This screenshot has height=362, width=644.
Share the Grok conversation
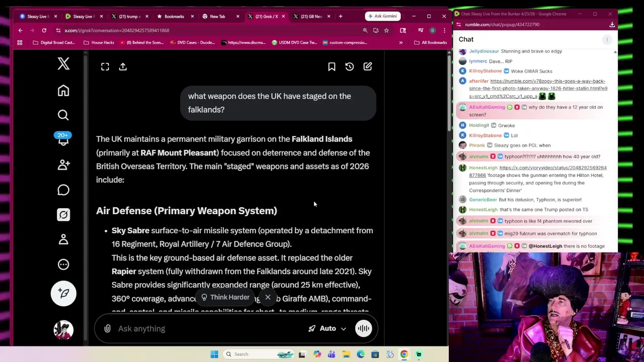click(123, 67)
